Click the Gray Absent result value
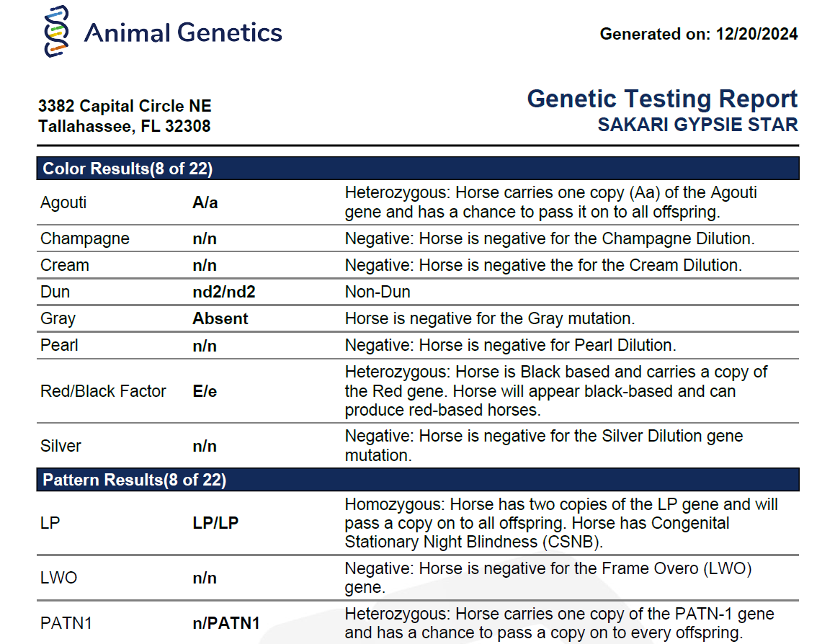The height and width of the screenshot is (644, 835). click(220, 318)
